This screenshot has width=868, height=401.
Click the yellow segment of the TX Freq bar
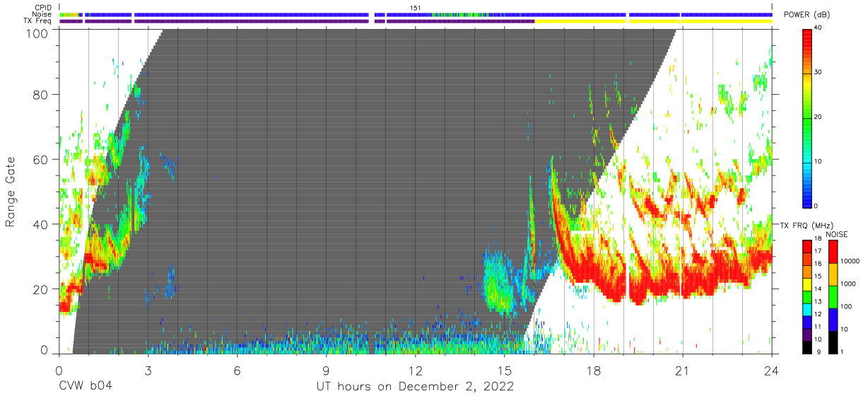click(653, 21)
